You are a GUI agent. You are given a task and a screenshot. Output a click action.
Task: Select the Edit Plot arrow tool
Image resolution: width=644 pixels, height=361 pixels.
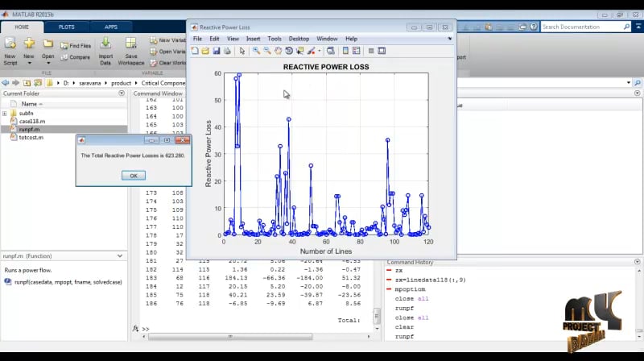pyautogui.click(x=242, y=51)
